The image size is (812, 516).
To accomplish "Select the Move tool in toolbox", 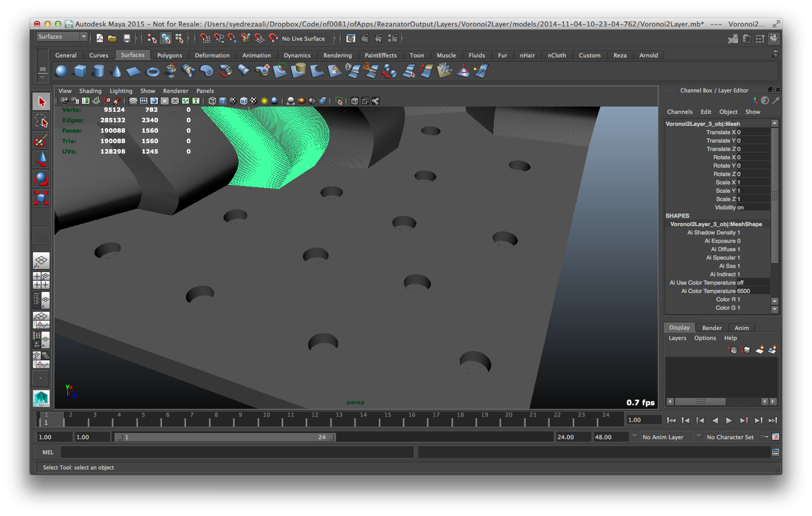I will pos(42,159).
